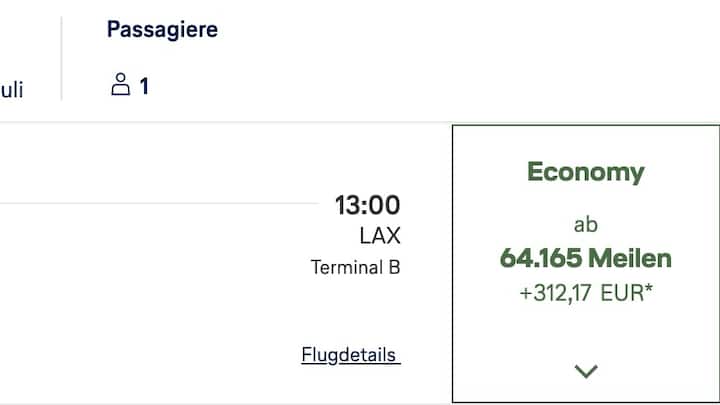Click the Passagiere field label
Image resolution: width=720 pixels, height=405 pixels.
coord(162,29)
